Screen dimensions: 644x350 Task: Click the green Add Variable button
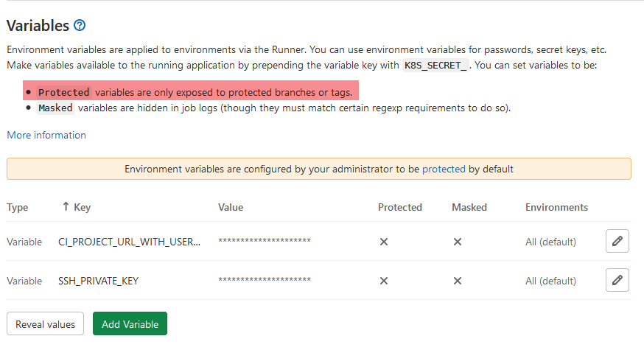pyautogui.click(x=130, y=324)
